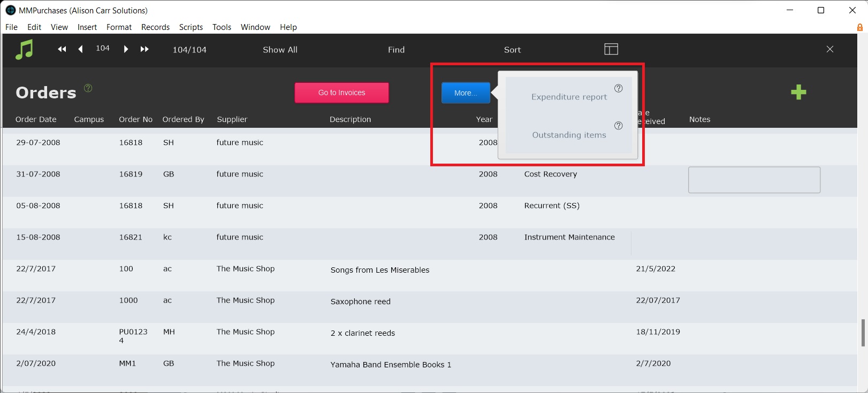The height and width of the screenshot is (393, 868).
Task: Click Recurrent (SS) category text
Action: click(552, 205)
